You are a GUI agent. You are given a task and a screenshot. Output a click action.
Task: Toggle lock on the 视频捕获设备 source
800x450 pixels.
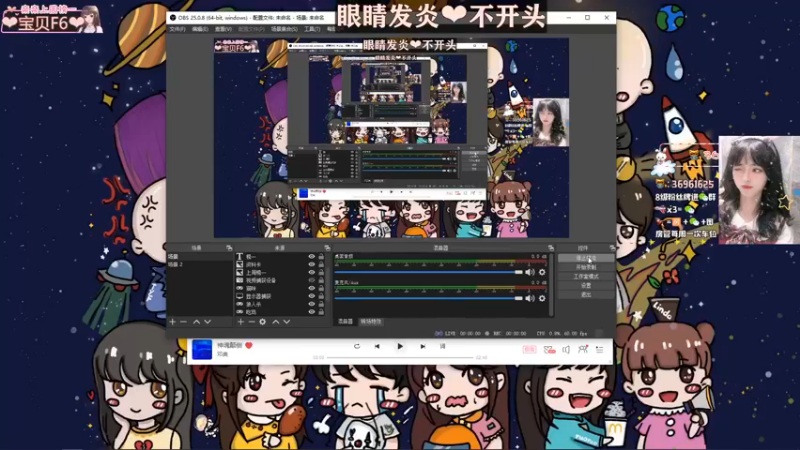(321, 280)
